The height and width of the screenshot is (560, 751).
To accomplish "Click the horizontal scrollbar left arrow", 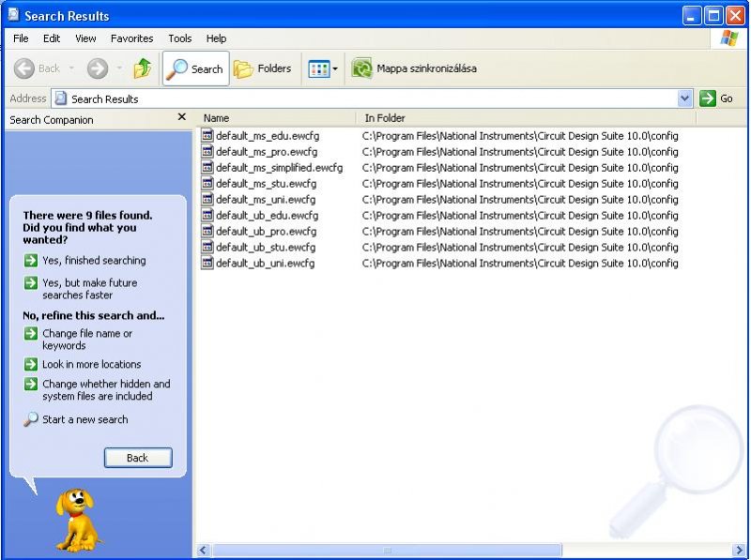I will [x=203, y=550].
